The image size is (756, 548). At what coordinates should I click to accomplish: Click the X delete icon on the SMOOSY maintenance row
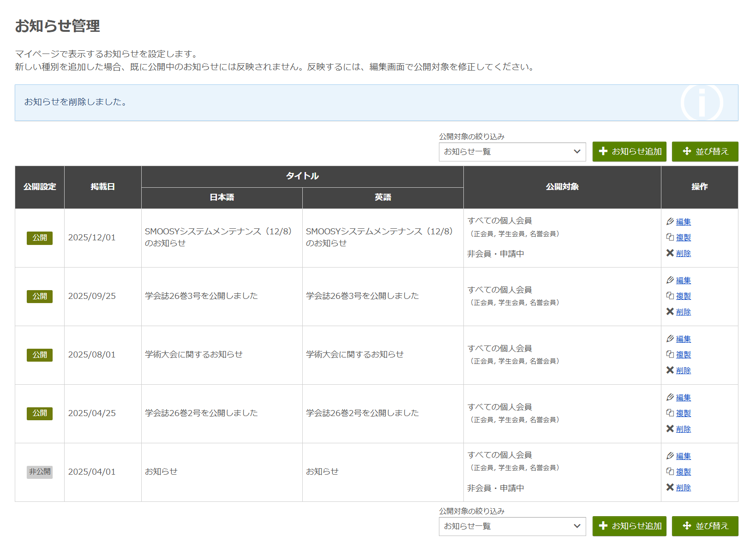point(670,253)
